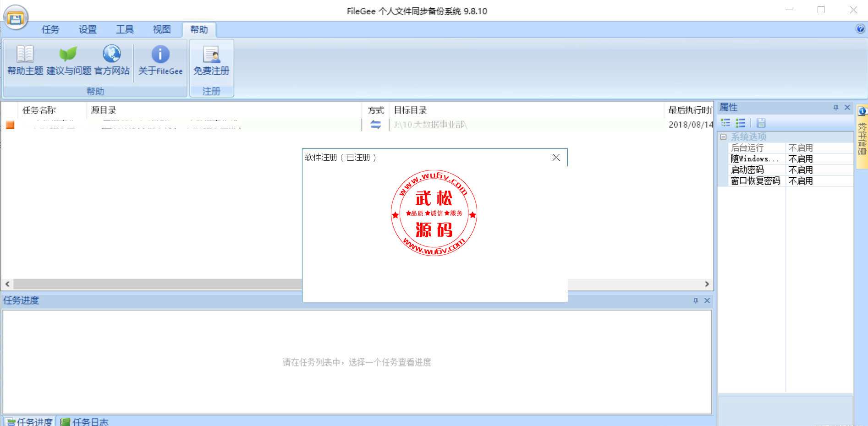Collapse the 系统选项 property group

pos(724,137)
